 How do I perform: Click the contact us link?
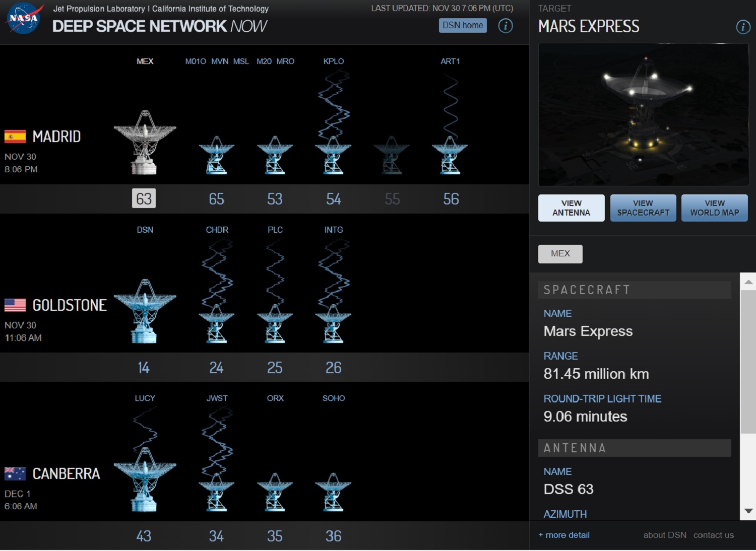(713, 535)
